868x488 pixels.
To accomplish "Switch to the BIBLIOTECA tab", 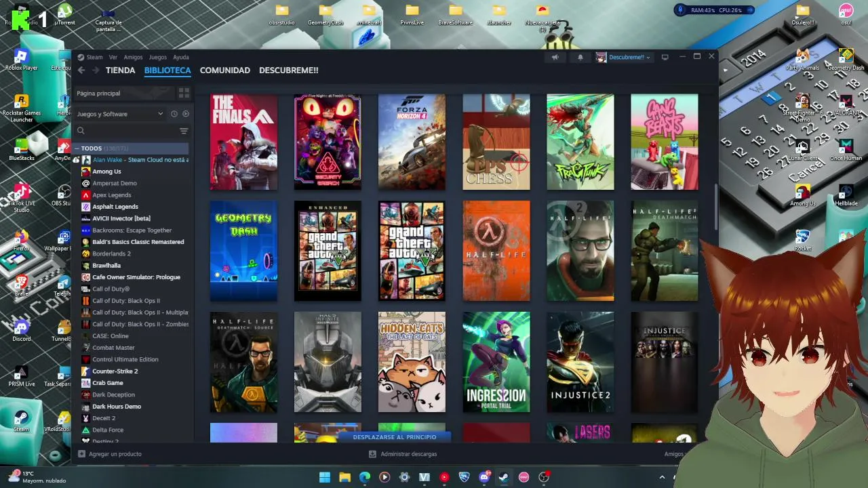I will pos(167,70).
